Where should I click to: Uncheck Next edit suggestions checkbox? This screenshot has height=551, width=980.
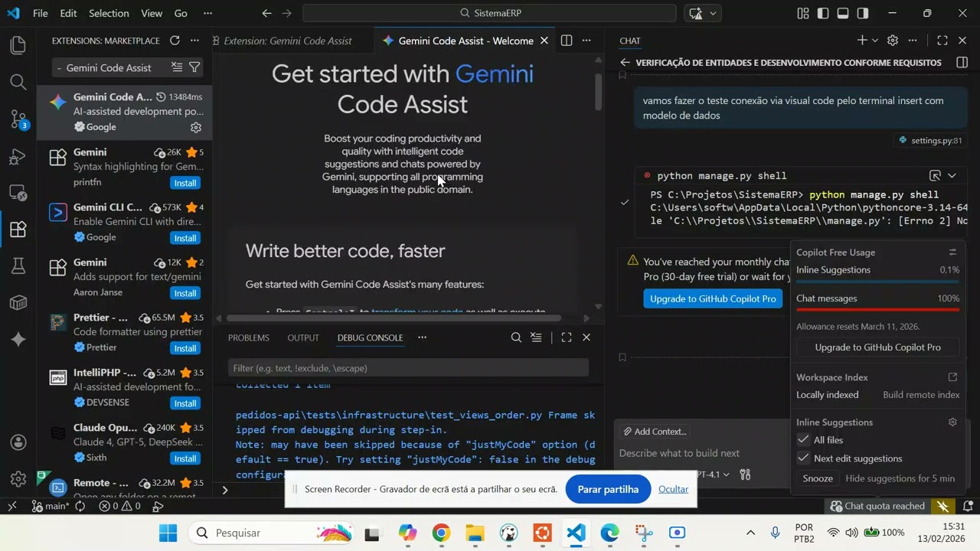803,458
